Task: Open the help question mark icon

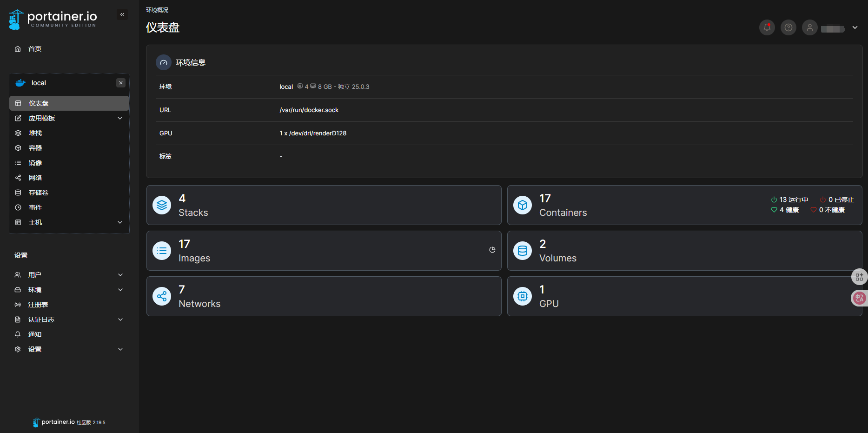Action: pos(788,27)
